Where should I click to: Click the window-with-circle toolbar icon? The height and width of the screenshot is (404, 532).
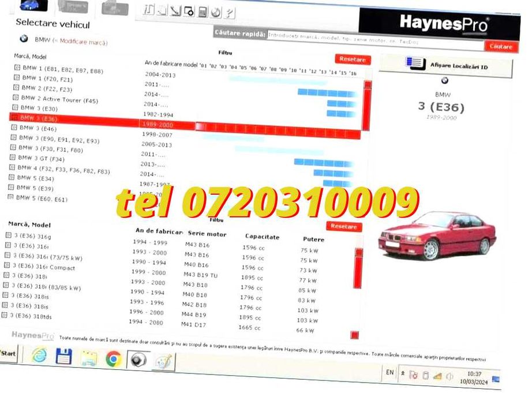point(189,11)
